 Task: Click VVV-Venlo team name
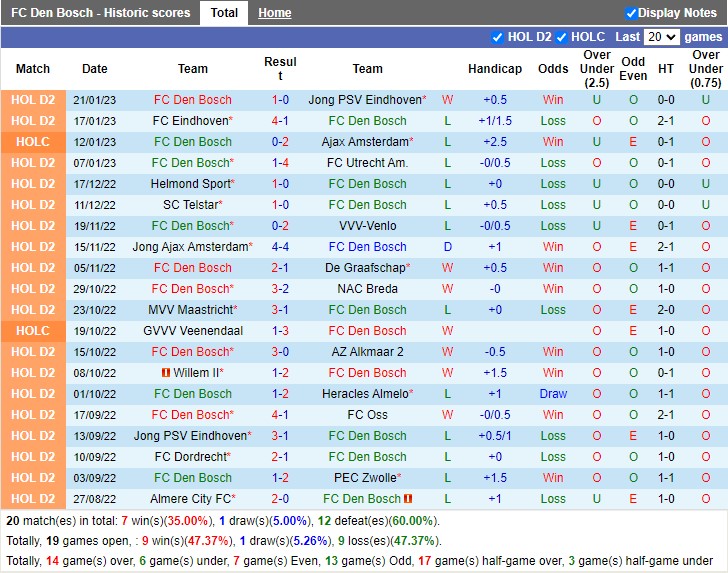[x=367, y=226]
